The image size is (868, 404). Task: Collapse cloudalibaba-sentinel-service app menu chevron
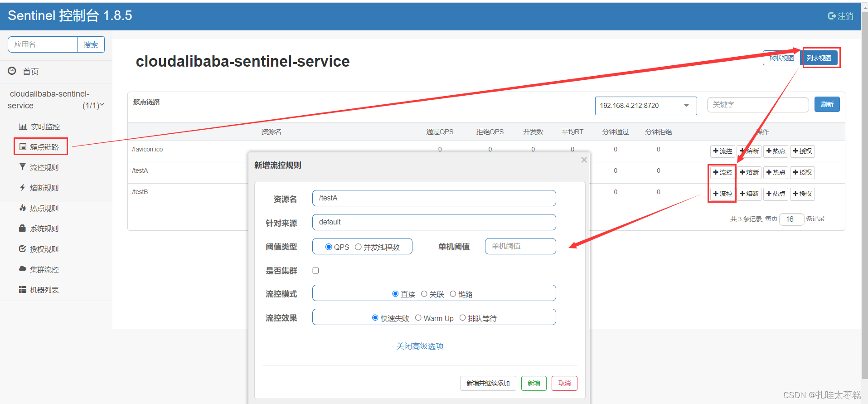pos(102,105)
